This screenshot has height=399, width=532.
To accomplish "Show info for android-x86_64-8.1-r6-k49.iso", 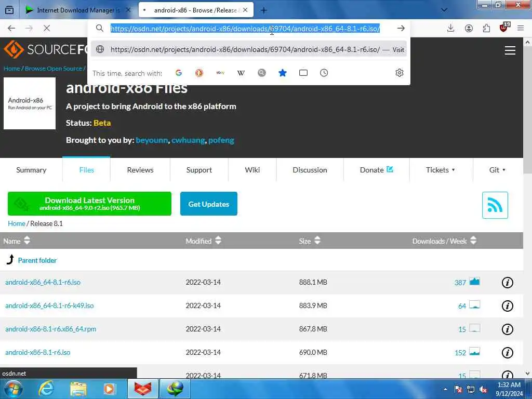I will (x=507, y=305).
